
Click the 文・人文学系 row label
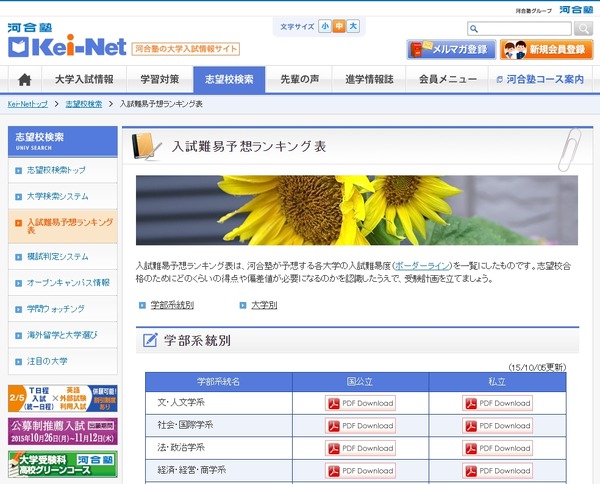pyautogui.click(x=181, y=403)
